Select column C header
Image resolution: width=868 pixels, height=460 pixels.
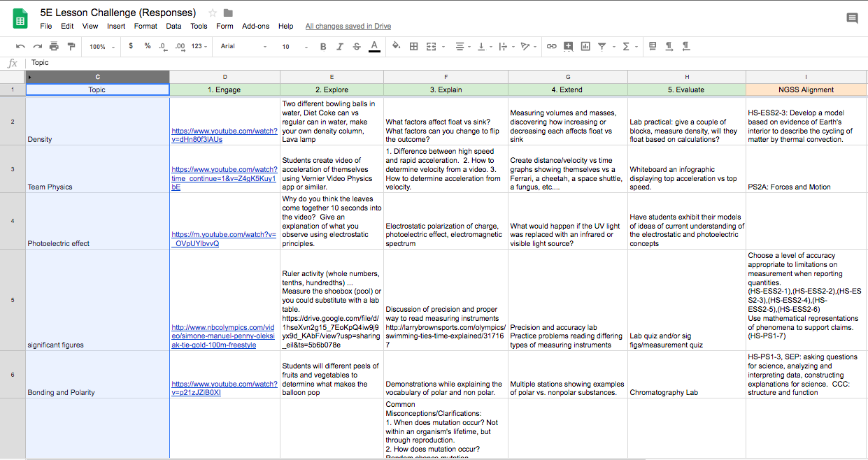pos(97,77)
